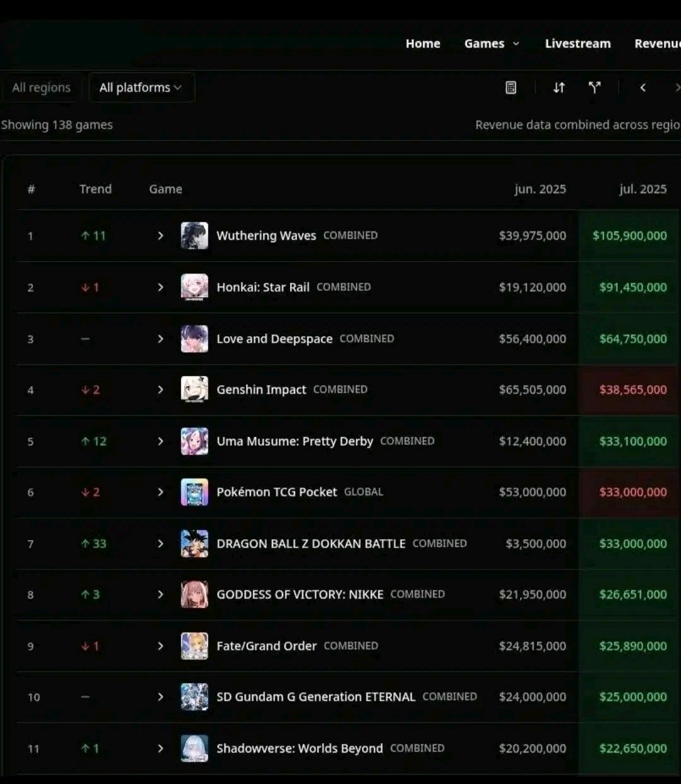The image size is (681, 784).
Task: Click the Wuthering Waves game name
Action: click(266, 235)
